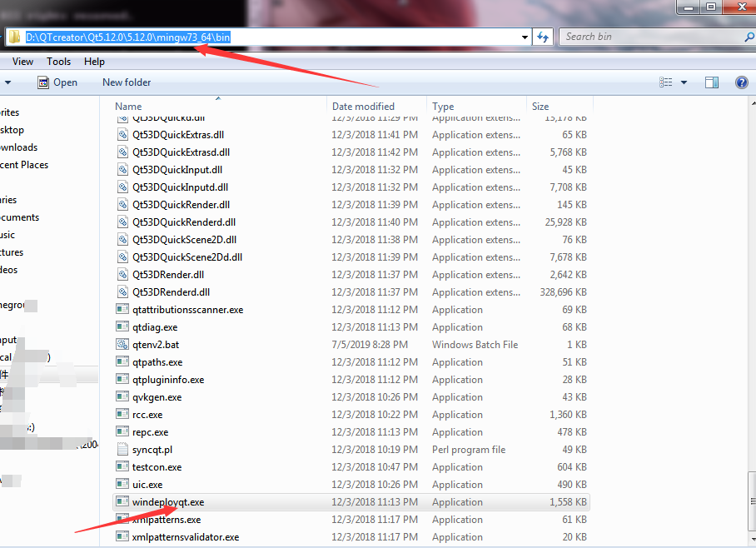Change view using the views icon
The image size is (756, 548).
(x=666, y=82)
